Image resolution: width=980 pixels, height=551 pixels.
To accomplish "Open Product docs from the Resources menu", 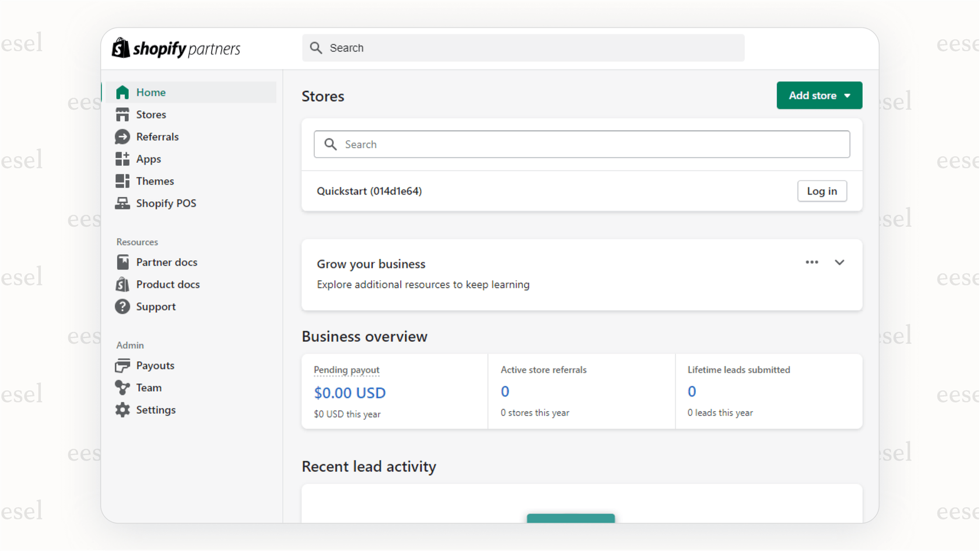I will (x=169, y=284).
